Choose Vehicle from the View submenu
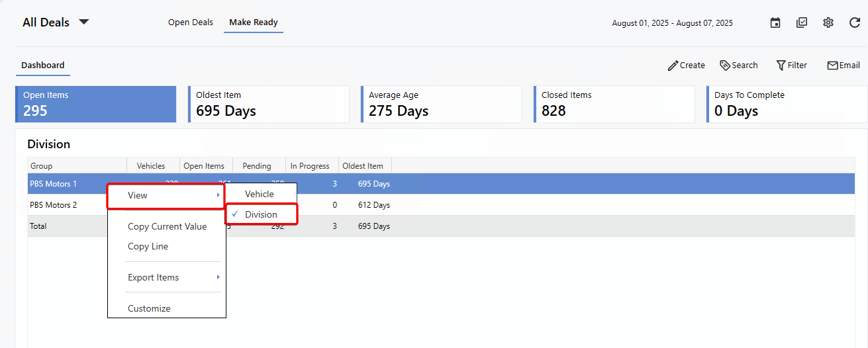The width and height of the screenshot is (868, 348). coord(260,194)
